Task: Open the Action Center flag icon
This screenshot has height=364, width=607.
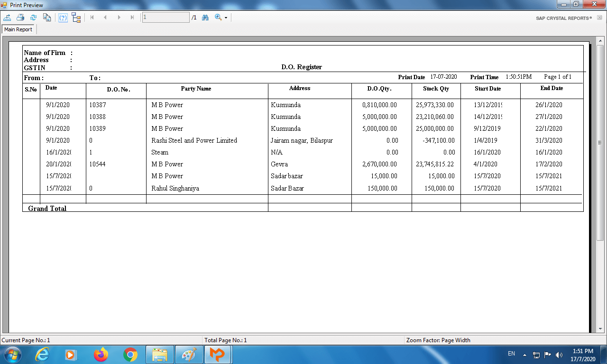Action: point(548,355)
